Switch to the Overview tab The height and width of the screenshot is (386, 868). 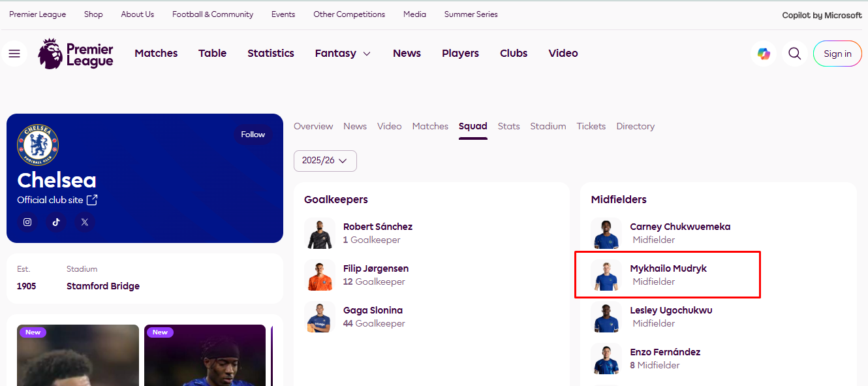coord(313,126)
